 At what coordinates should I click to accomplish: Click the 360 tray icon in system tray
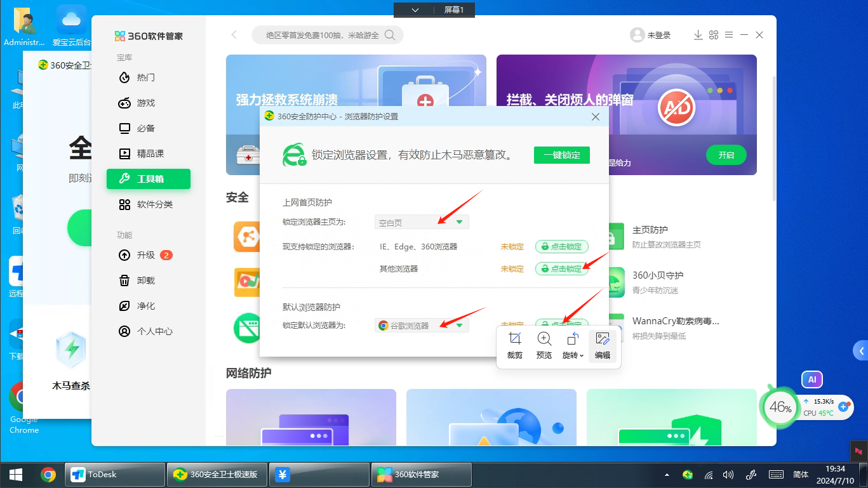pyautogui.click(x=688, y=475)
